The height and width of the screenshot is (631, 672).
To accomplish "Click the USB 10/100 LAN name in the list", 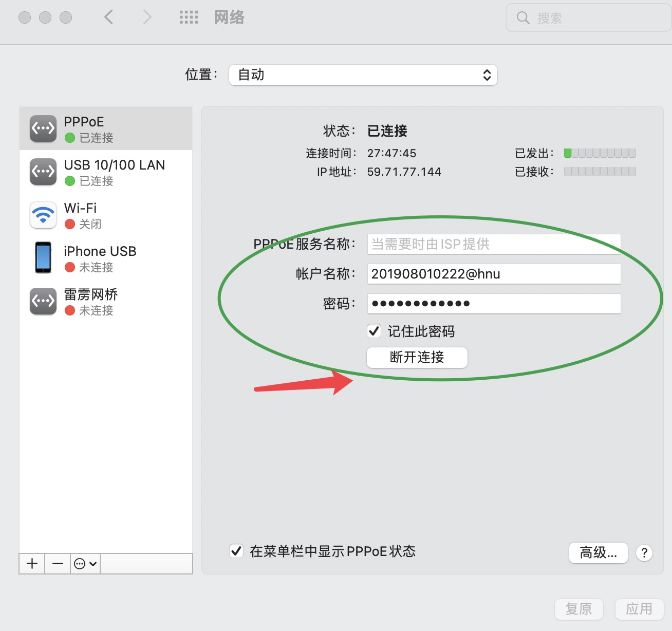I will coord(115,165).
